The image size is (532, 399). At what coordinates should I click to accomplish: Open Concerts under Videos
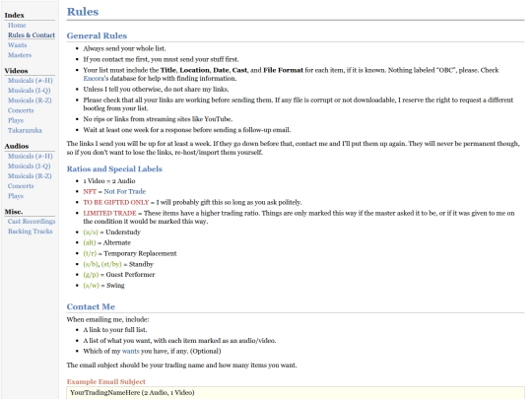tap(21, 110)
